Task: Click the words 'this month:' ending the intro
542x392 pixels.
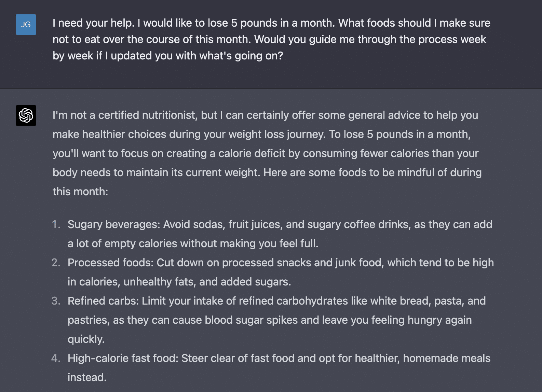Action: pos(80,192)
